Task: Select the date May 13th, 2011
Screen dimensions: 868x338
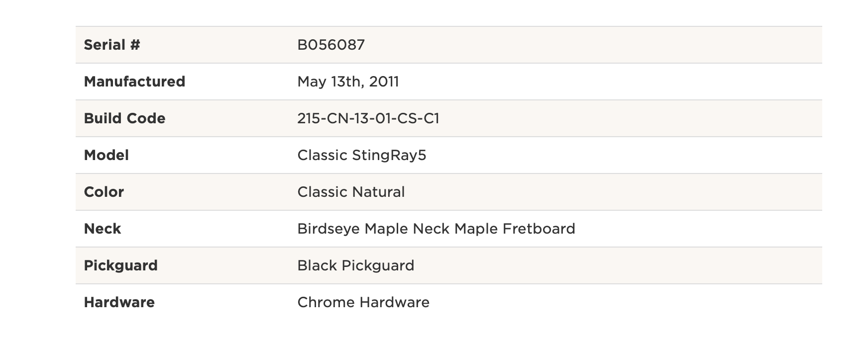Action: click(x=348, y=82)
